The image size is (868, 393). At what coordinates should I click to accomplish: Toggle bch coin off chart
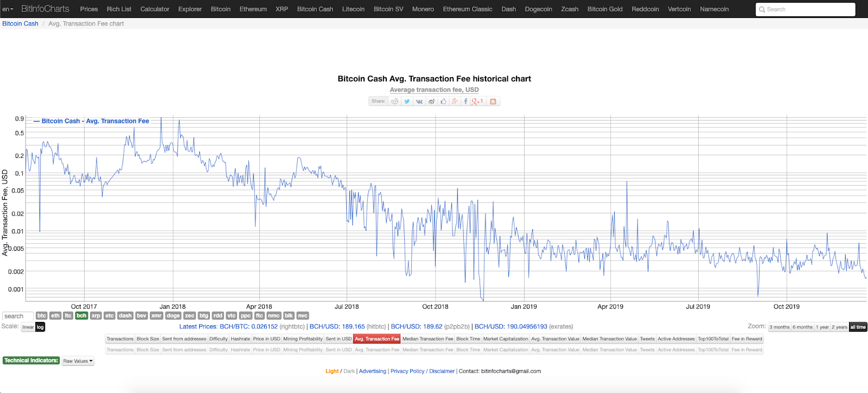tap(81, 315)
